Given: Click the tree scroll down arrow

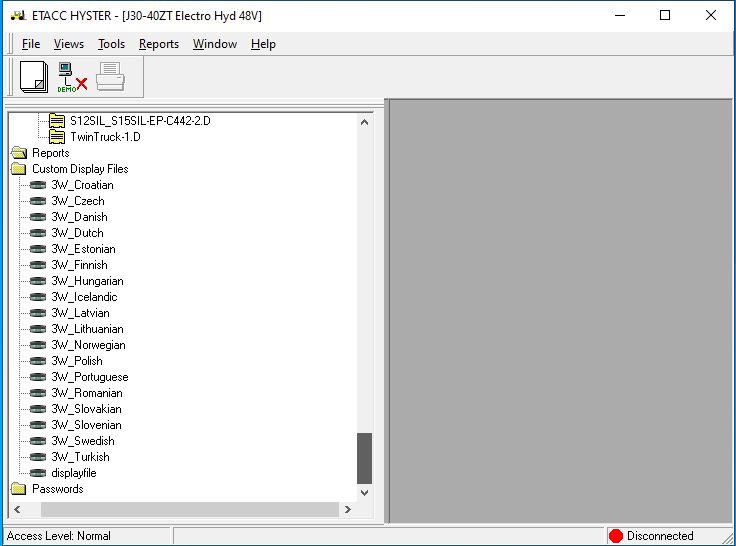Looking at the screenshot, I should coord(364,492).
